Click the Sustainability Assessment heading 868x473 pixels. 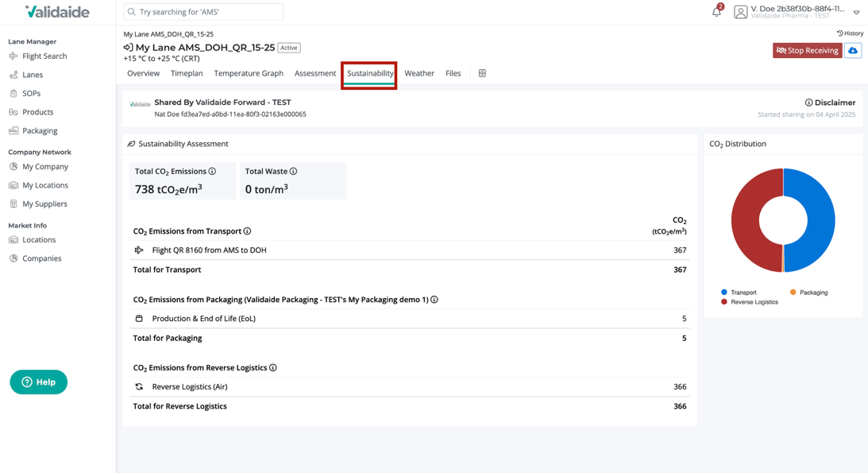pyautogui.click(x=183, y=144)
